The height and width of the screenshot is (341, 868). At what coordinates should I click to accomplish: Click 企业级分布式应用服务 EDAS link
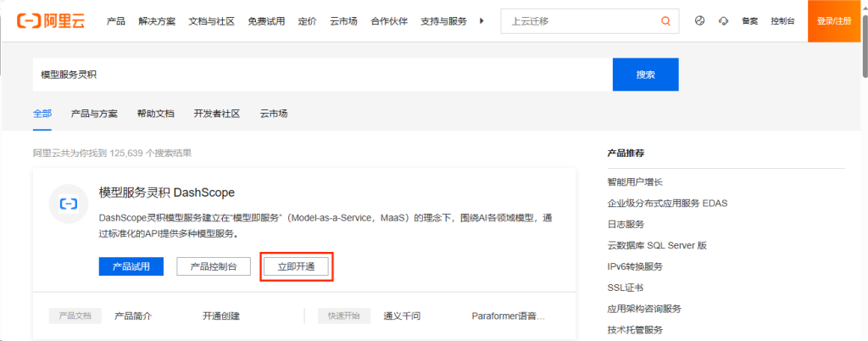pos(667,204)
